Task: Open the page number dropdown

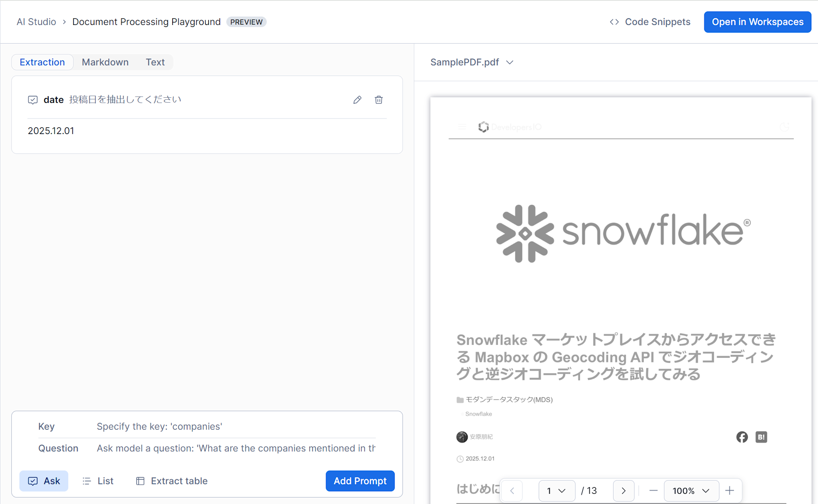Action: tap(556, 491)
